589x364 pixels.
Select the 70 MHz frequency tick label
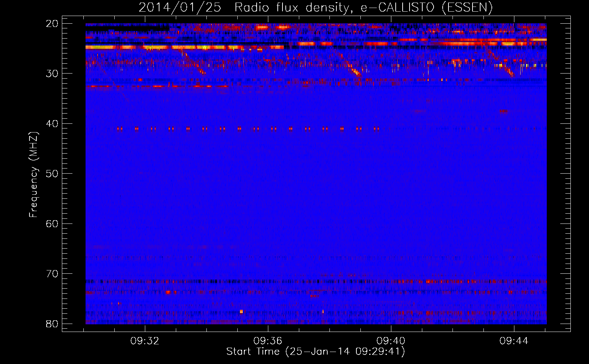click(x=52, y=274)
